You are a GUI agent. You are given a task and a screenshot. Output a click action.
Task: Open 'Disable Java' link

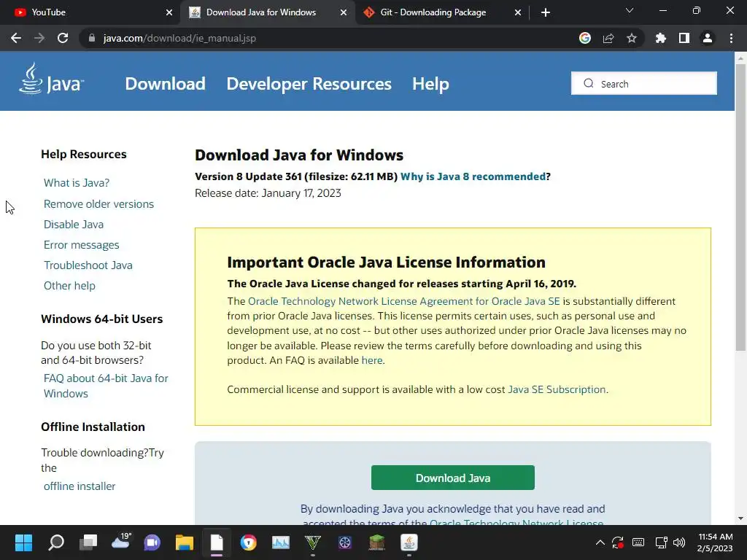(x=74, y=225)
